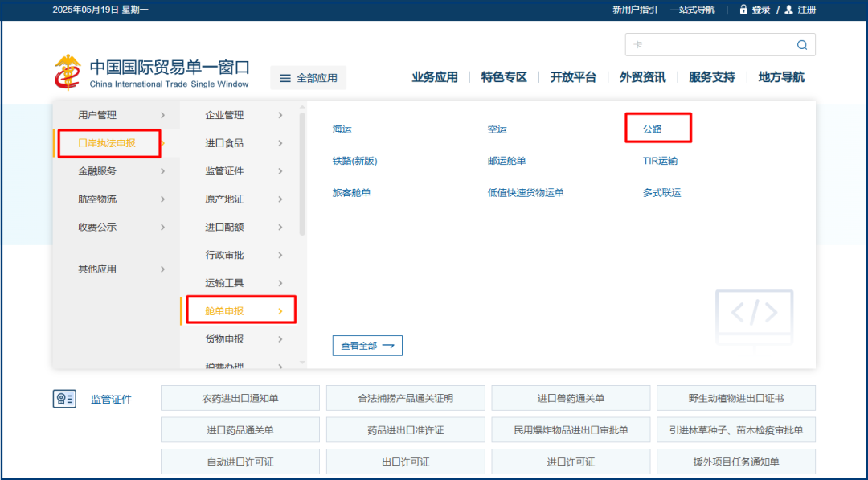Click the lock icon beside 登录
The image size is (868, 480).
(x=743, y=10)
